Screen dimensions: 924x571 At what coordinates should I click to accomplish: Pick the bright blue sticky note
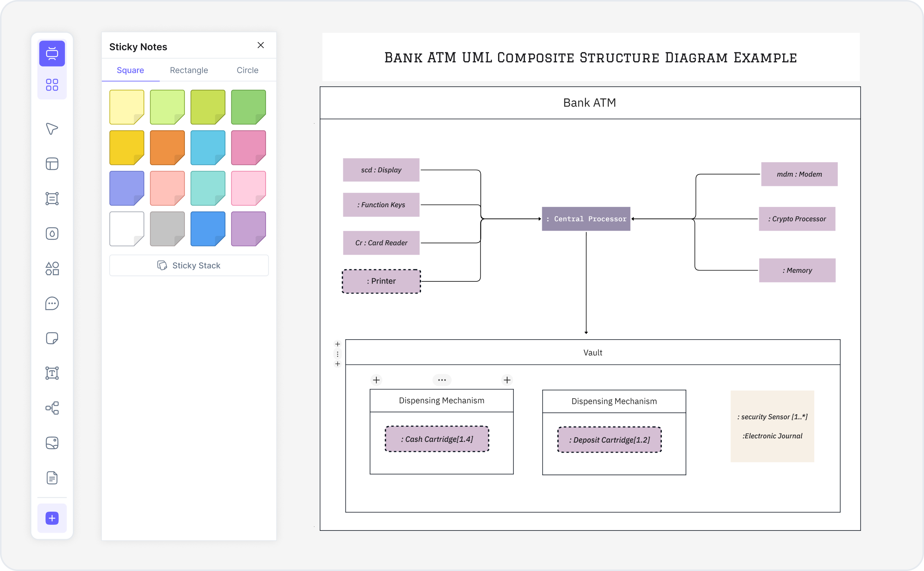pos(208,229)
